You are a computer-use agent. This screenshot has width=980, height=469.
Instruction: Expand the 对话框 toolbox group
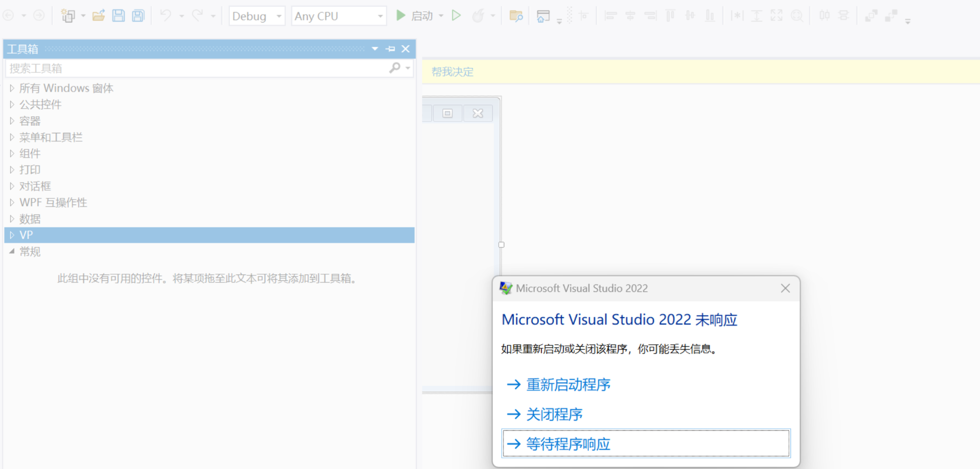pos(12,186)
